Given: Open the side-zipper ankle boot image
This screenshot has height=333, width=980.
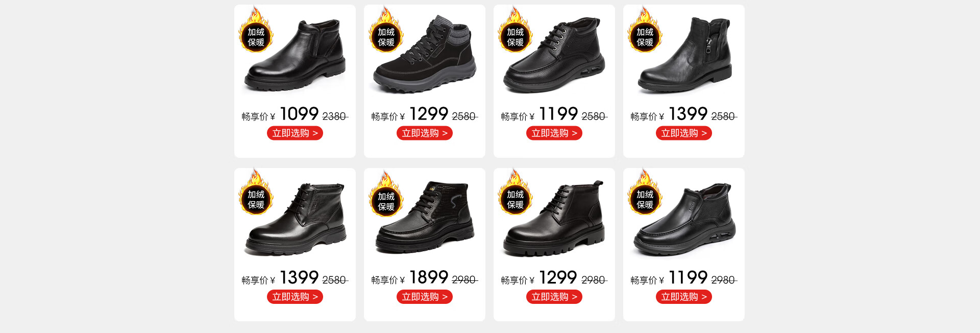Looking at the screenshot, I should pos(685,55).
